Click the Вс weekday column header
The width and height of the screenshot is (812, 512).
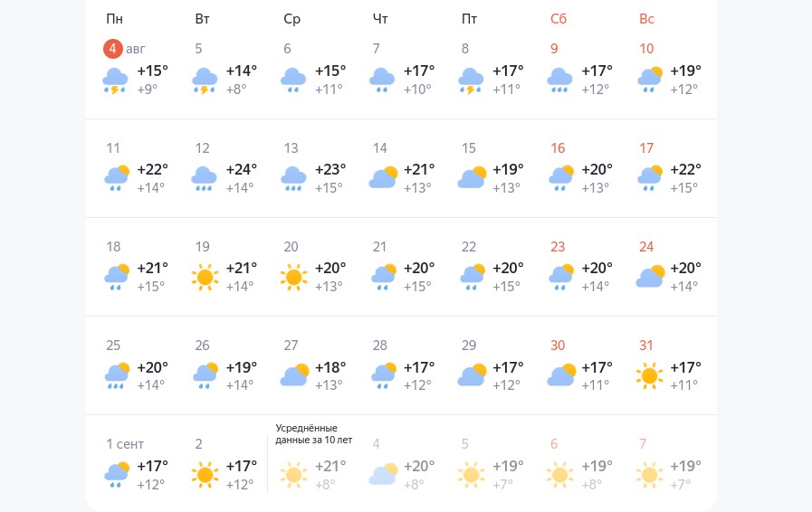pos(646,19)
